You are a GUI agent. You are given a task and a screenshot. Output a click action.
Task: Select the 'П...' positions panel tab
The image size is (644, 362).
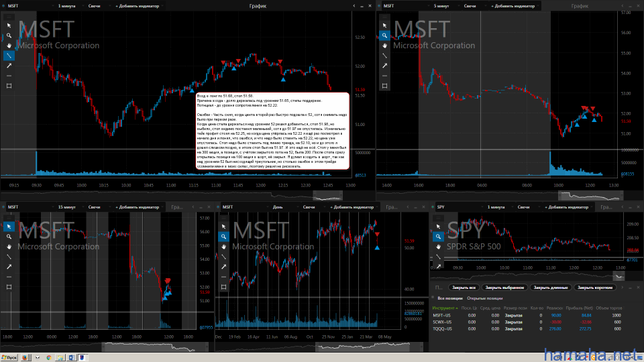(x=439, y=288)
